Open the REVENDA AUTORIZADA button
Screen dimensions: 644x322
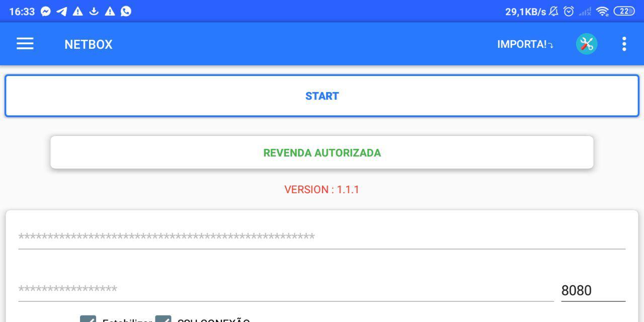(x=322, y=152)
